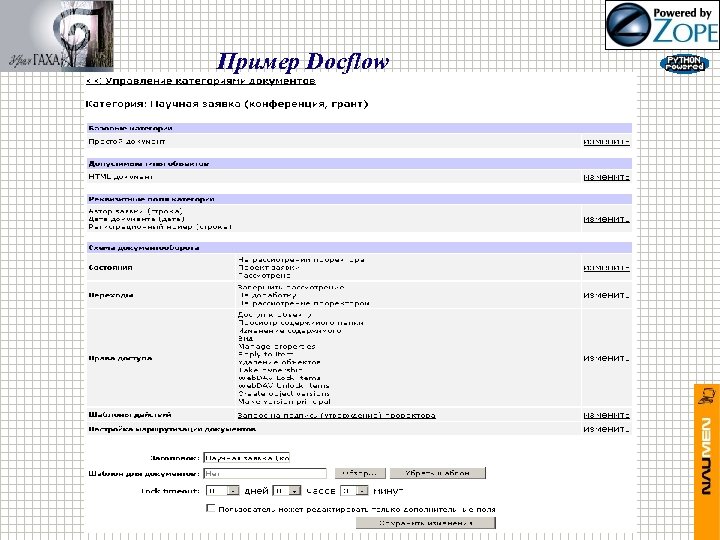This screenshot has height=540, width=720.
Task: Click the Create object versions permission
Action: click(284, 394)
